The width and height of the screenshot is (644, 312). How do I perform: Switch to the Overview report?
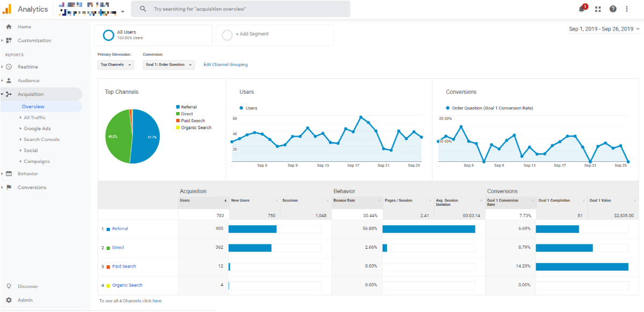(x=33, y=106)
